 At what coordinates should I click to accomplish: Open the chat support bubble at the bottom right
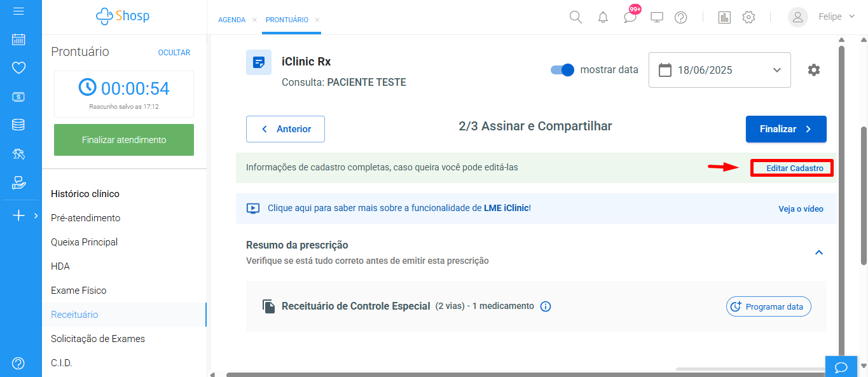tap(841, 367)
